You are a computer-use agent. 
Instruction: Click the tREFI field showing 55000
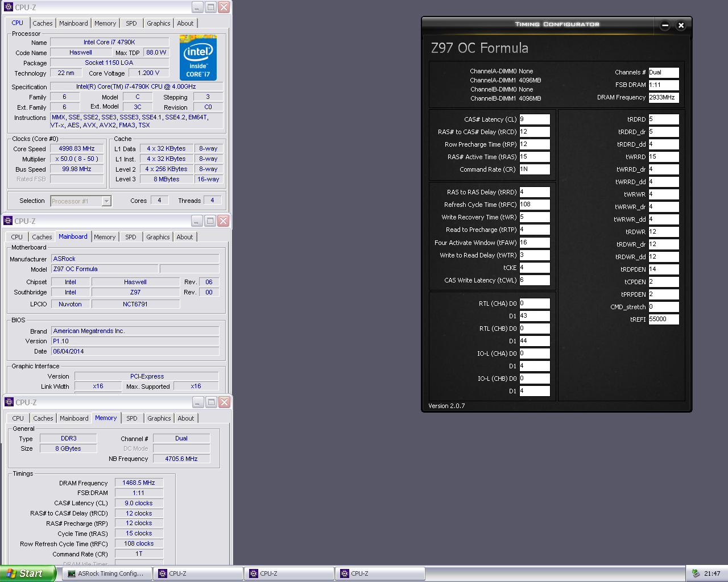664,319
